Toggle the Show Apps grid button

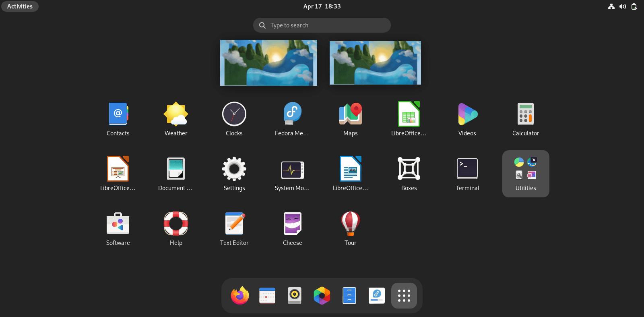pos(404,296)
